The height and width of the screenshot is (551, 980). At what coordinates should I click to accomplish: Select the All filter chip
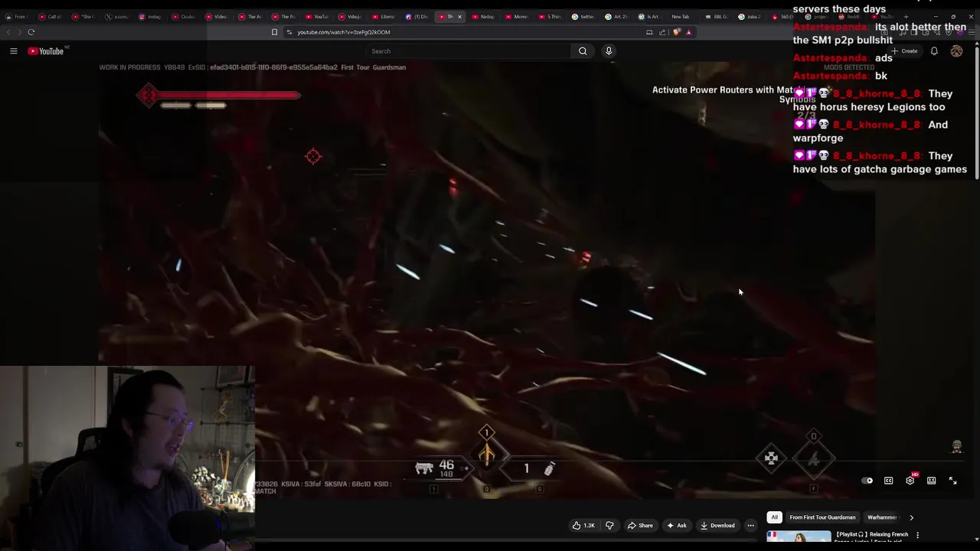[774, 517]
